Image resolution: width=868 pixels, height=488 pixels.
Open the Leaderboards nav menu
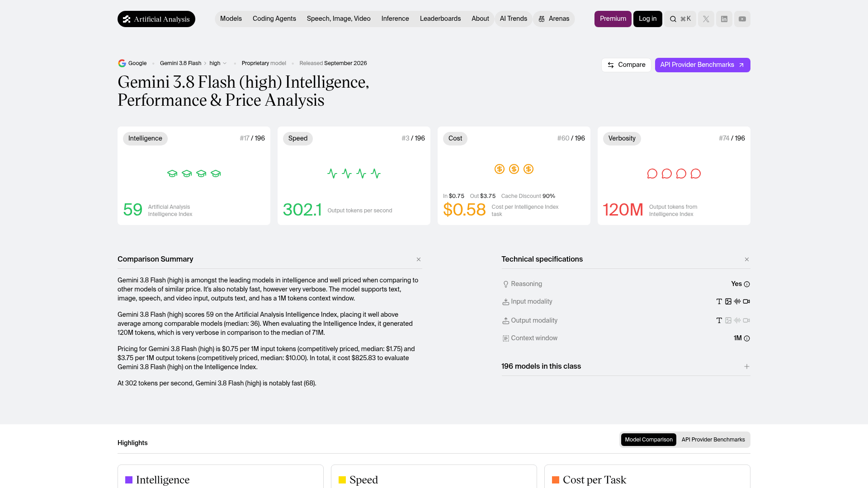440,19
